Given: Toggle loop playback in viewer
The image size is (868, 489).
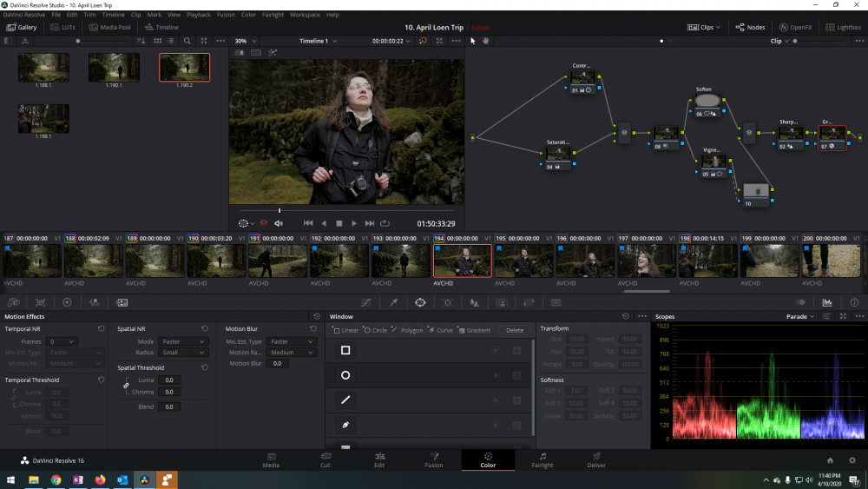Looking at the screenshot, I should tap(385, 223).
